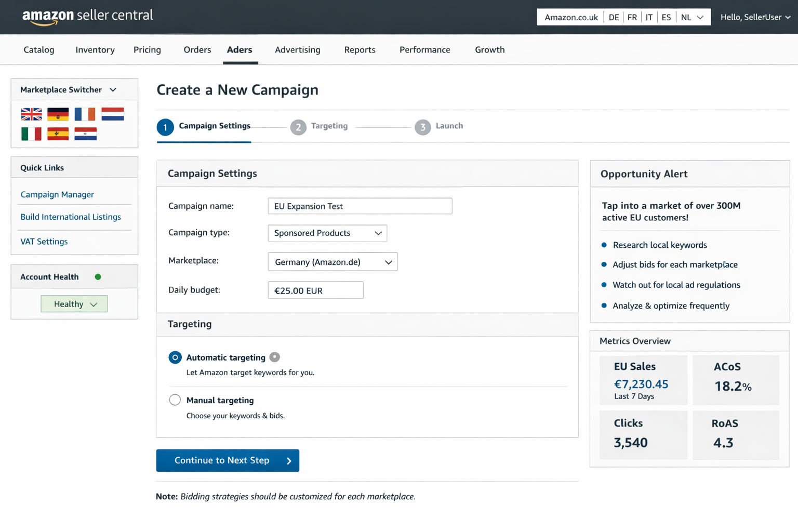Open the Campaign type dropdown
Image resolution: width=798 pixels, height=532 pixels.
coord(327,233)
